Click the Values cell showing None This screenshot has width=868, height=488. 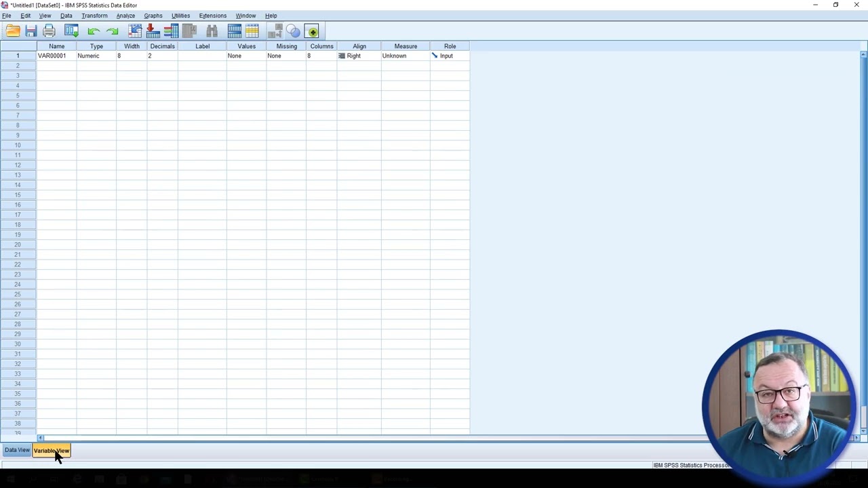coord(247,56)
